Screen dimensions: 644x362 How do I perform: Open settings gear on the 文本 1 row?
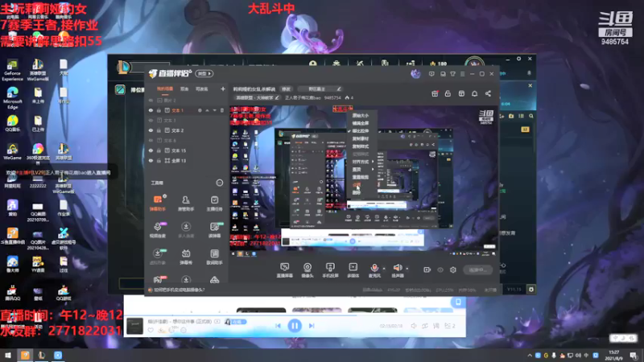[200, 110]
